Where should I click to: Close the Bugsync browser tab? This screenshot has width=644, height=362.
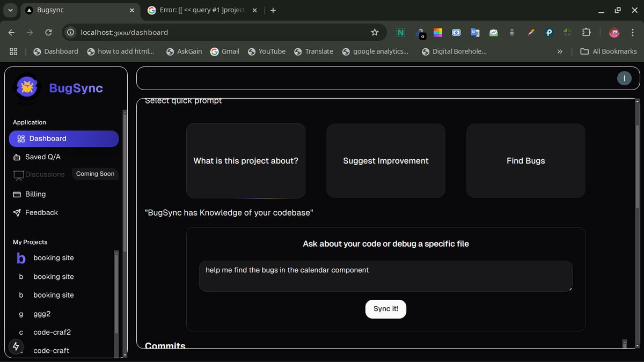pyautogui.click(x=132, y=10)
